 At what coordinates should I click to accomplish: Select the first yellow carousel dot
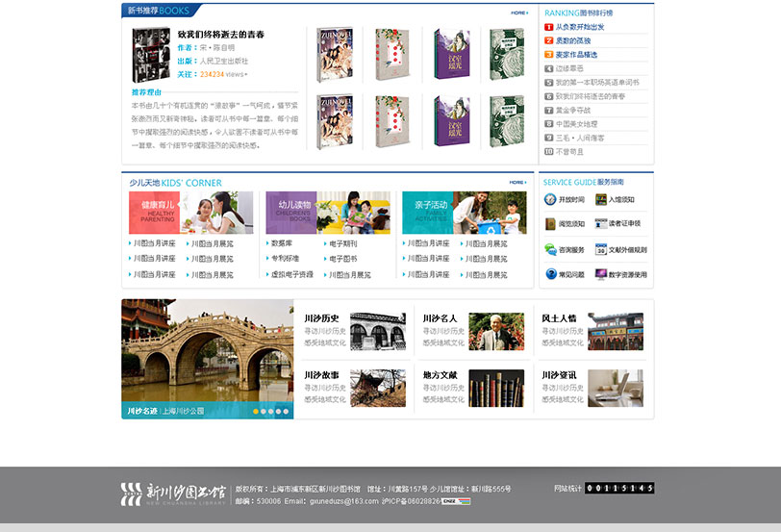click(x=255, y=411)
